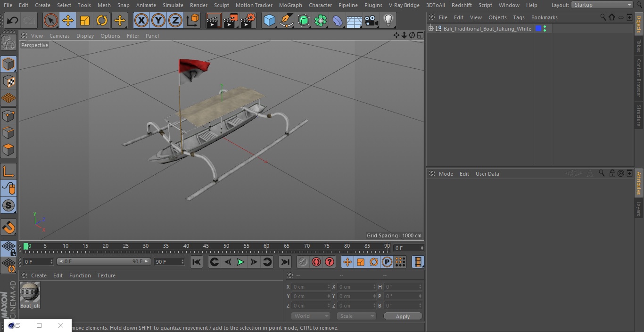Select the Boat_old material thumbnail
This screenshot has width=644, height=332.
click(x=30, y=292)
